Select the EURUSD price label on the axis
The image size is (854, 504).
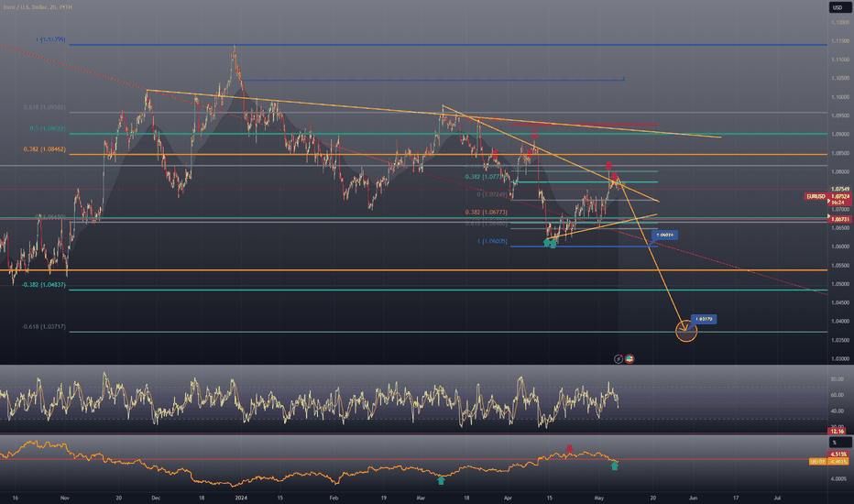click(x=816, y=196)
